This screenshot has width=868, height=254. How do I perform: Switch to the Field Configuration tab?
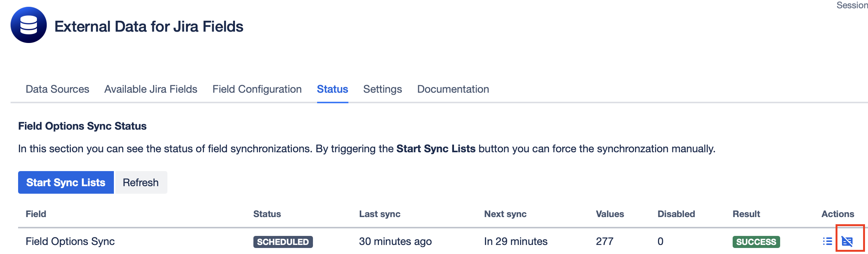point(257,89)
